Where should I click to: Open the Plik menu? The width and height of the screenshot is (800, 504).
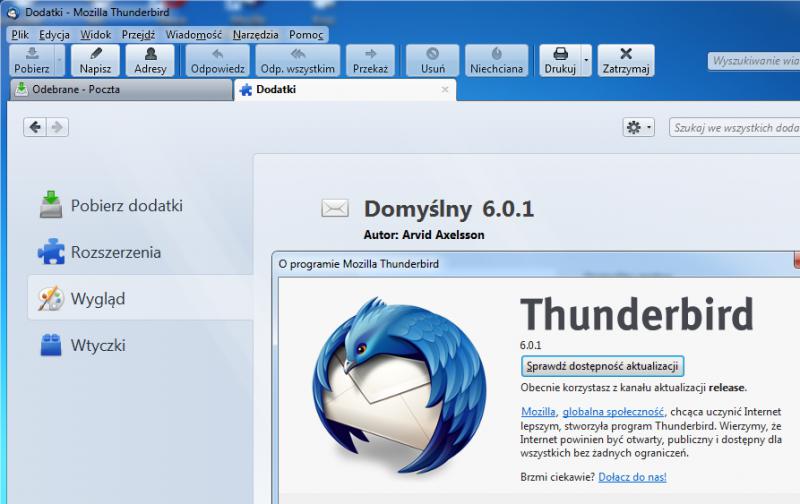click(20, 35)
